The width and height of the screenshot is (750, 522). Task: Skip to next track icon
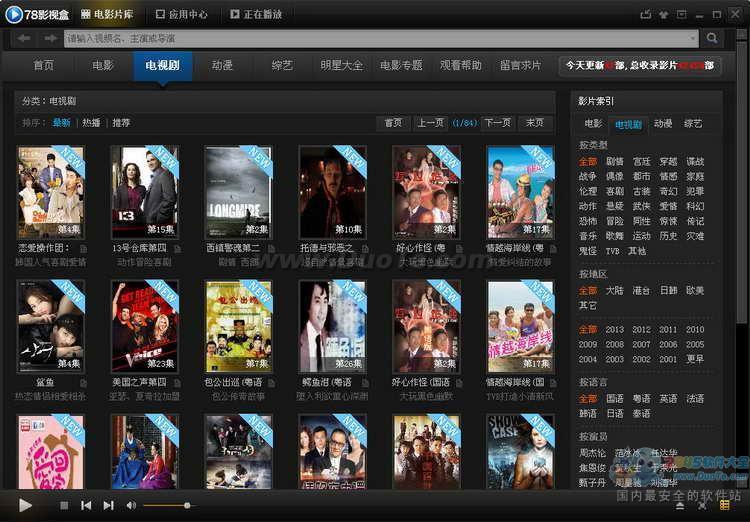(109, 505)
